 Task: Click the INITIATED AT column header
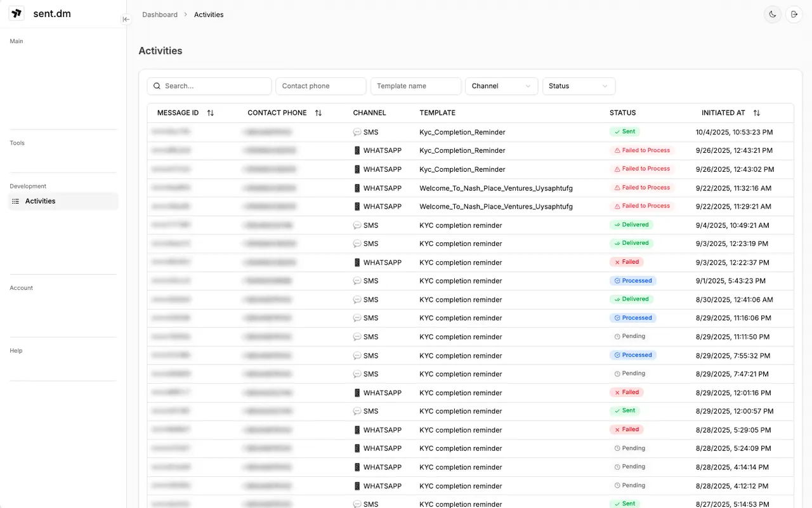pyautogui.click(x=723, y=113)
